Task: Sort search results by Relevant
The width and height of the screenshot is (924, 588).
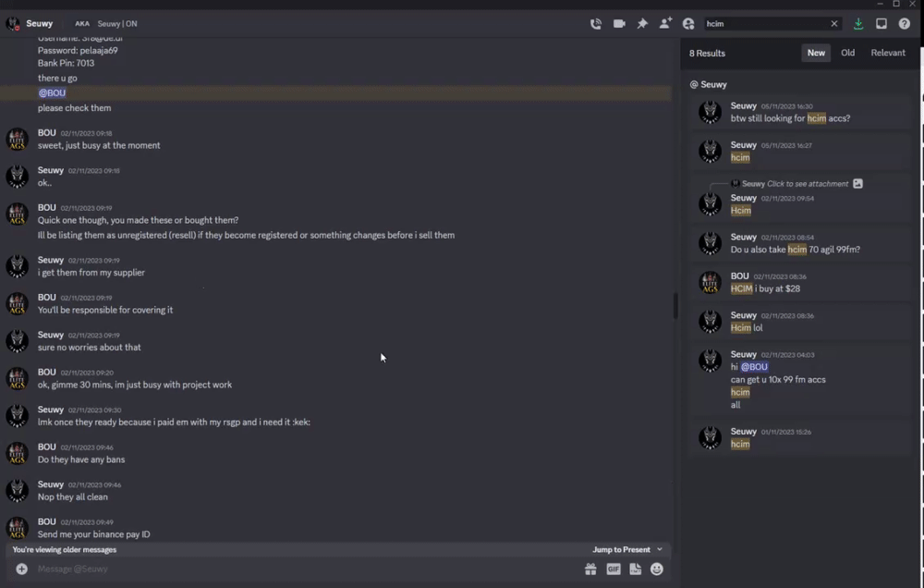Action: pos(887,53)
